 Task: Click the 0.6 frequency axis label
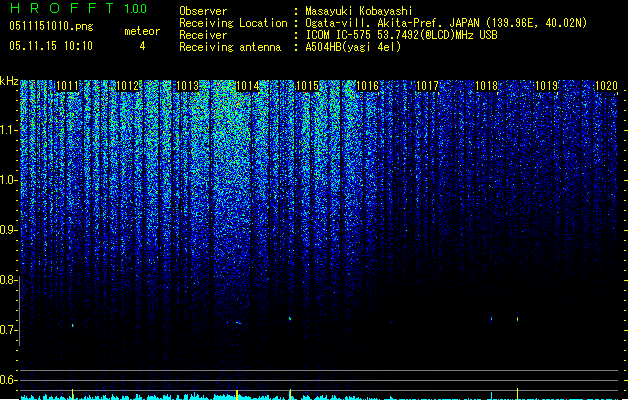8,380
